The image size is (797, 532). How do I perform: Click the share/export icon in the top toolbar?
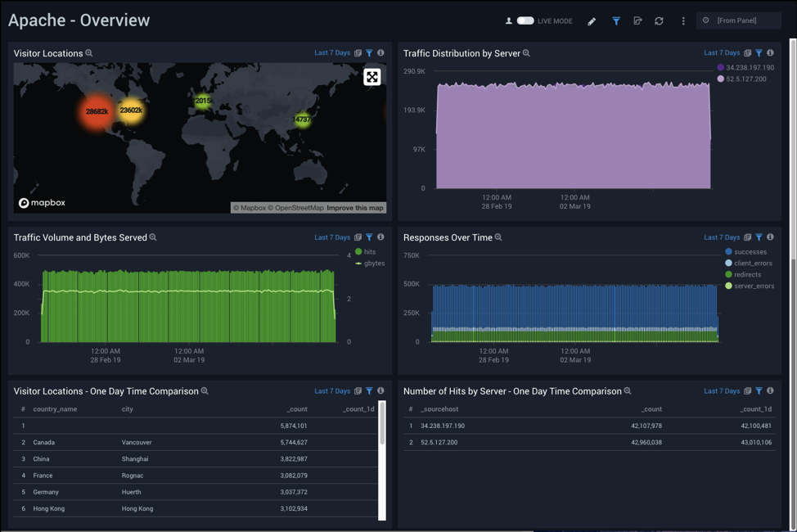click(x=637, y=20)
